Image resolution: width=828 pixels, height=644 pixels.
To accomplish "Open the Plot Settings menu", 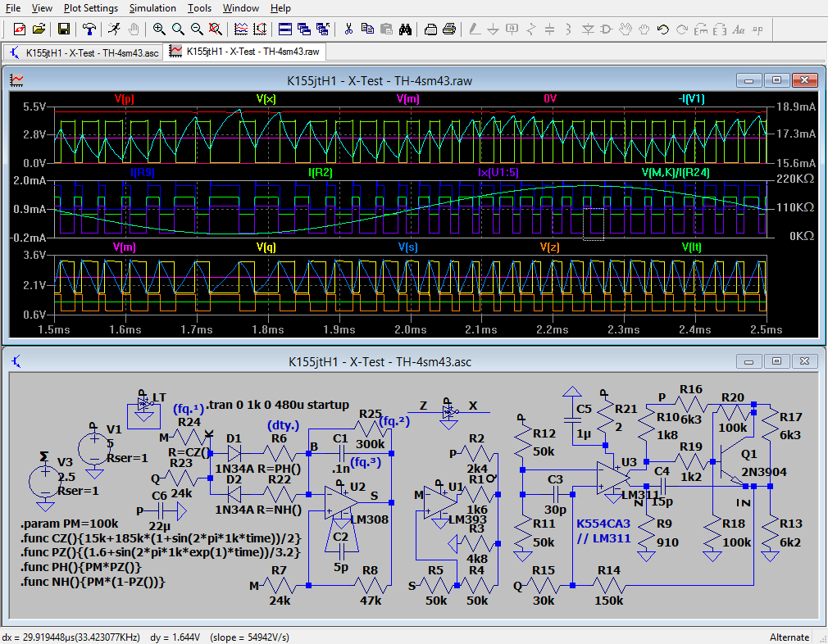I will pos(91,8).
